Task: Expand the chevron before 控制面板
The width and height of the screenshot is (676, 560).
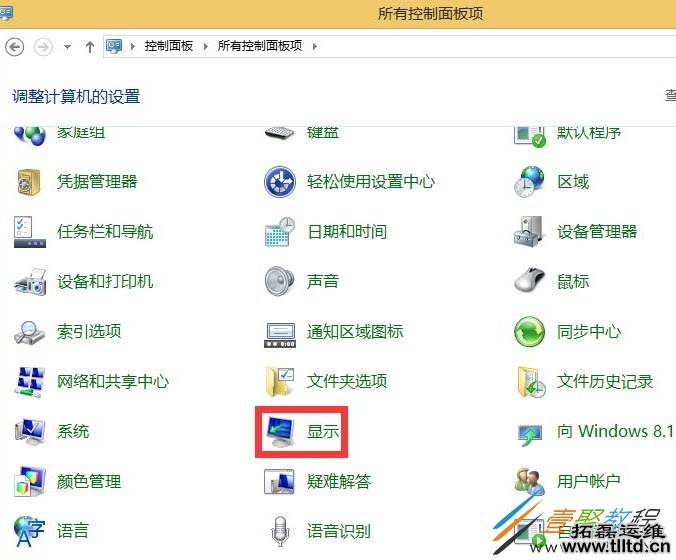Action: [133, 46]
